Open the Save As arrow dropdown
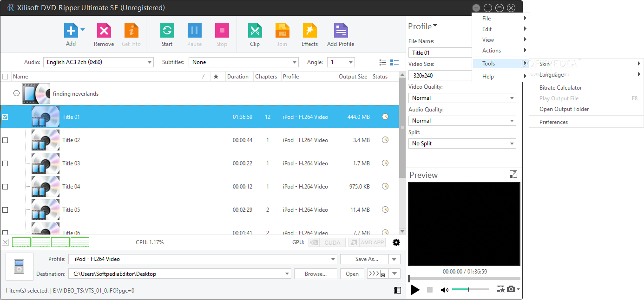 click(394, 259)
